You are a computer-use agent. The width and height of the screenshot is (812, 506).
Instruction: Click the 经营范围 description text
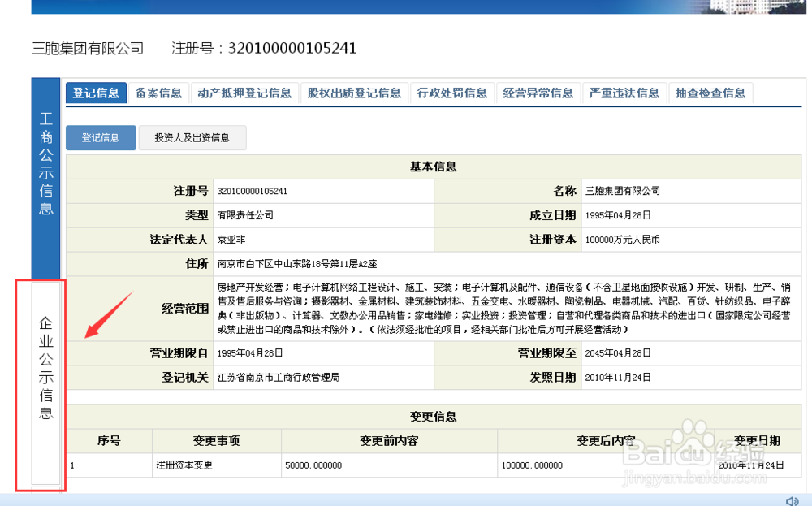point(504,308)
